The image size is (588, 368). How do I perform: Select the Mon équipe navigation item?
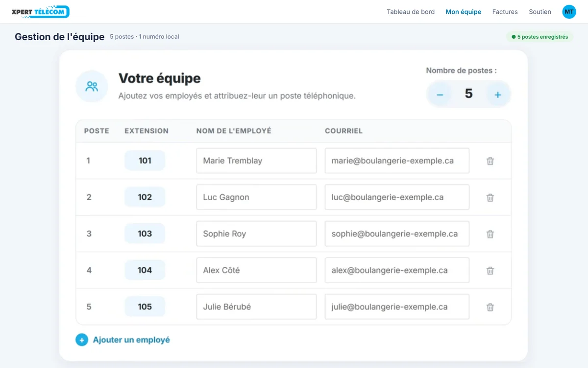pos(464,12)
